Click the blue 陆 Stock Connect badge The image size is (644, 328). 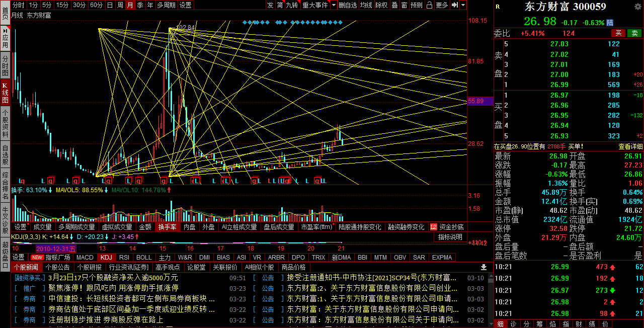coord(610,23)
